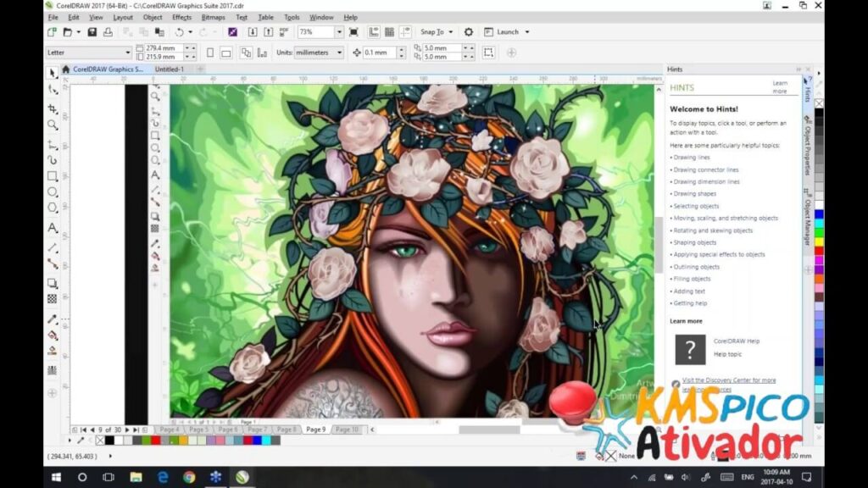Toggle Show Rulers in the toolbar
Image resolution: width=868 pixels, height=488 pixels.
(x=374, y=32)
